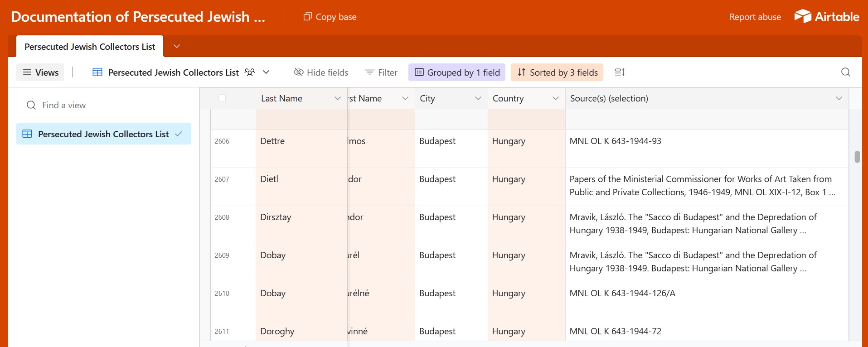Open Hide fields eye option
This screenshot has height=347, width=868.
click(321, 72)
